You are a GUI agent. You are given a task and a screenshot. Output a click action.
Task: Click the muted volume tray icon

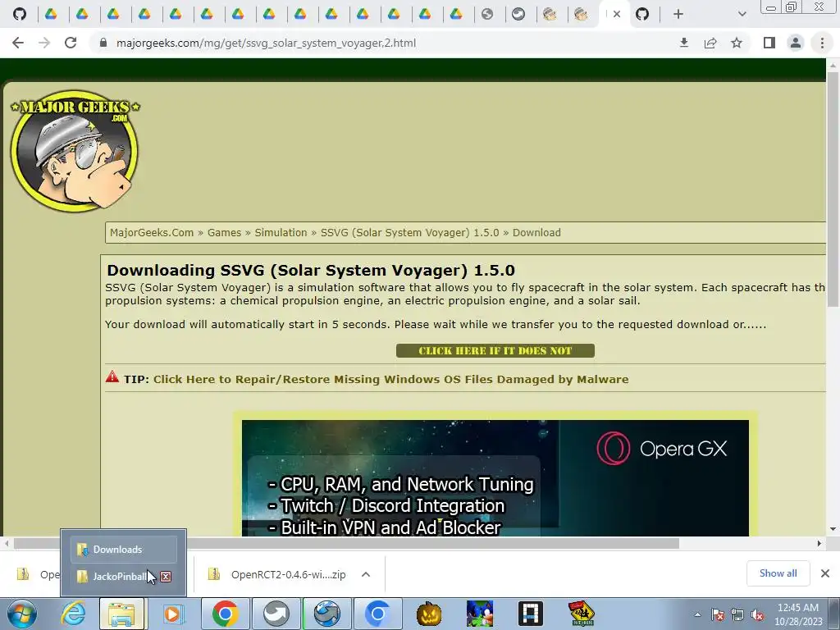click(757, 615)
